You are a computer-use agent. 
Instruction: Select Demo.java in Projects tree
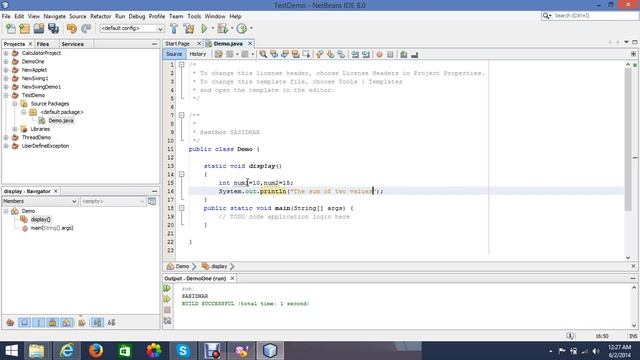(x=61, y=120)
